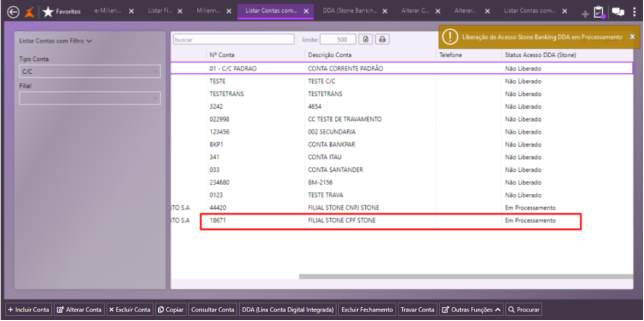644x321 pixels.
Task: Click the horizontal scrollbar under the table
Action: (x=466, y=277)
